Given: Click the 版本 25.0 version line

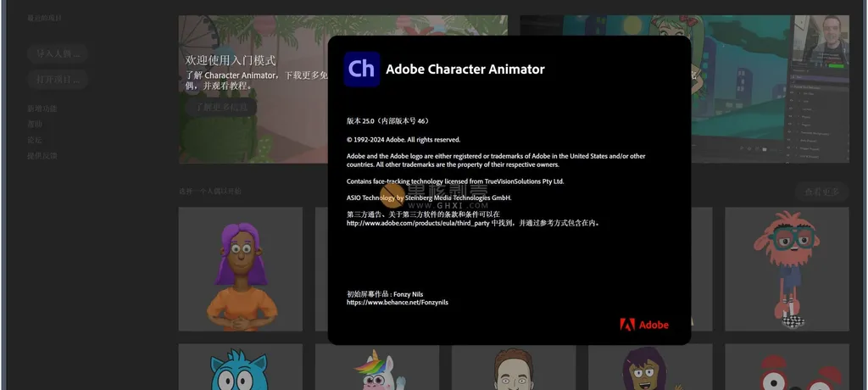Looking at the screenshot, I should [388, 120].
